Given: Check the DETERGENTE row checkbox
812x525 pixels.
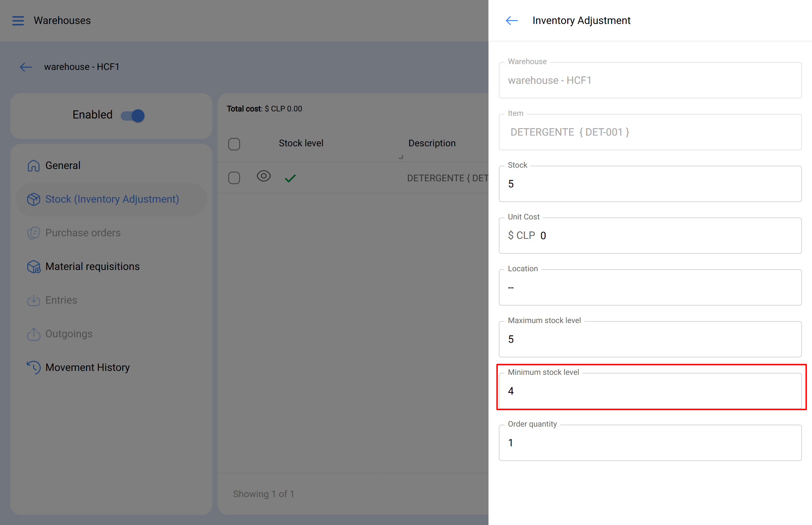Looking at the screenshot, I should [234, 178].
